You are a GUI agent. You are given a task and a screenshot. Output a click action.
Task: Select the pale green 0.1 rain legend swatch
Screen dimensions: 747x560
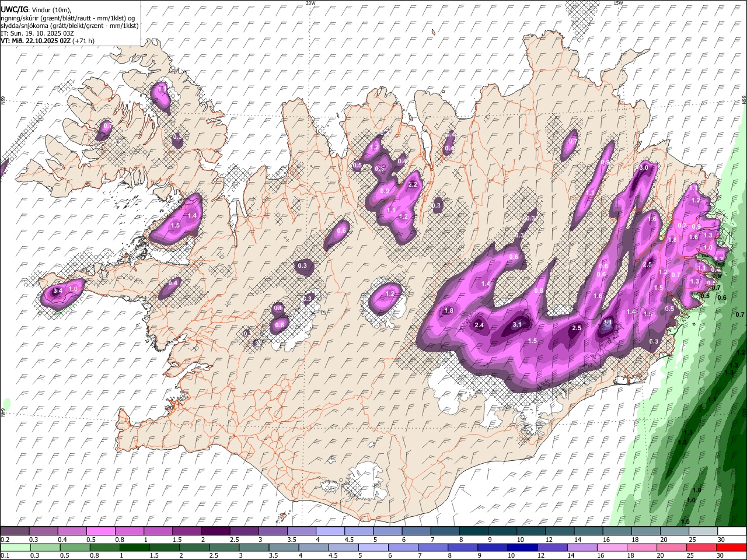pyautogui.click(x=15, y=547)
